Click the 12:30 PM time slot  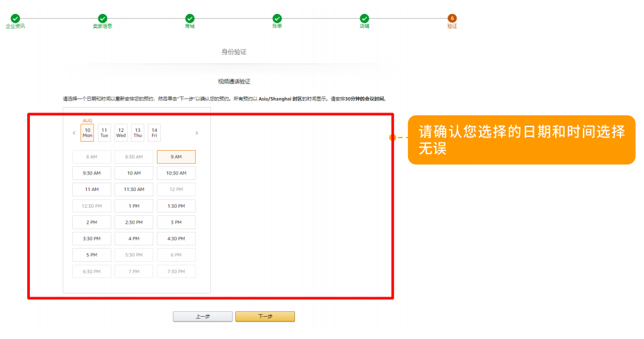(x=92, y=206)
